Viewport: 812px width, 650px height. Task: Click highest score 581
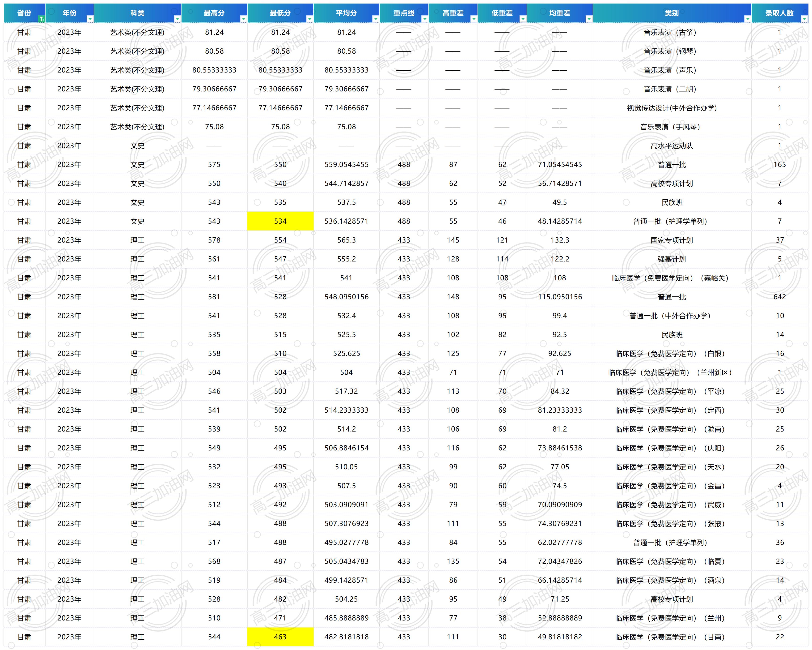[214, 297]
